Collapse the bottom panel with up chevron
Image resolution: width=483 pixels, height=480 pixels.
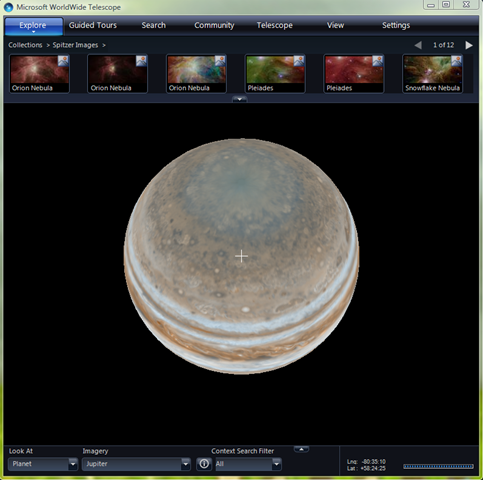[x=301, y=449]
